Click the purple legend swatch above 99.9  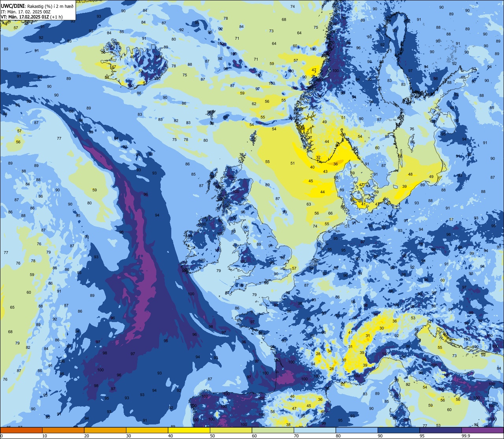point(482,430)
